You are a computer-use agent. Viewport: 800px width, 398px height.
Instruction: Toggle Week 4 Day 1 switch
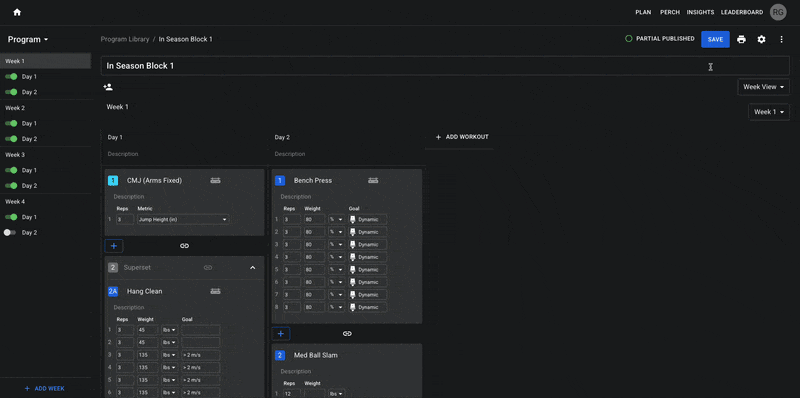(11, 217)
